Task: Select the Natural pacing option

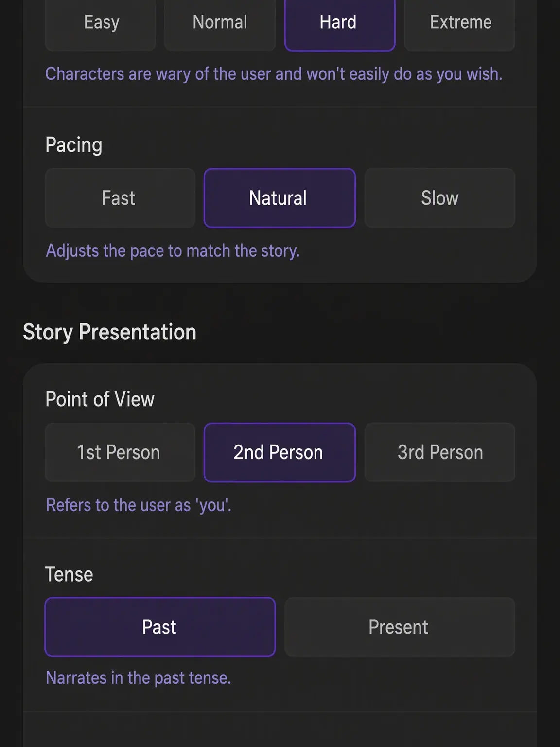Action: (x=280, y=198)
